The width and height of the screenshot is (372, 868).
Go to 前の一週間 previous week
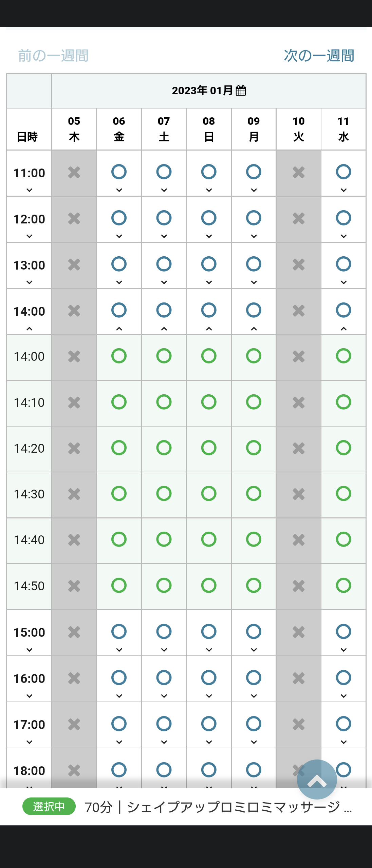coord(53,56)
